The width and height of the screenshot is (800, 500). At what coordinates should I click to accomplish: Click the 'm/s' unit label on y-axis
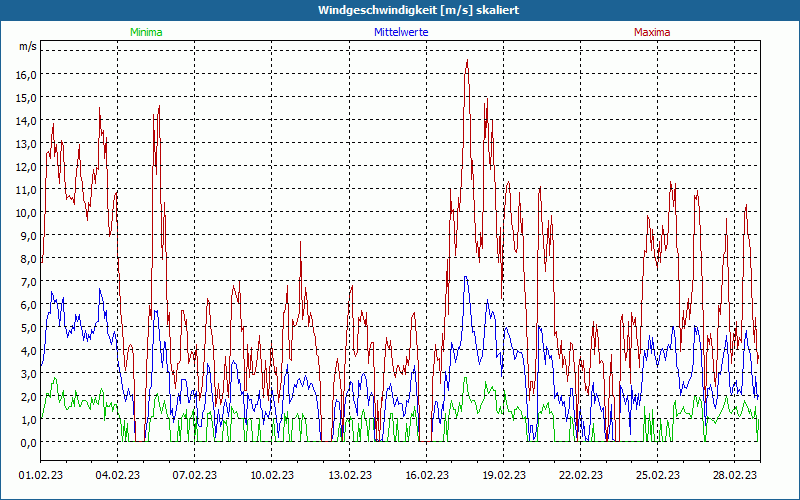pyautogui.click(x=27, y=47)
